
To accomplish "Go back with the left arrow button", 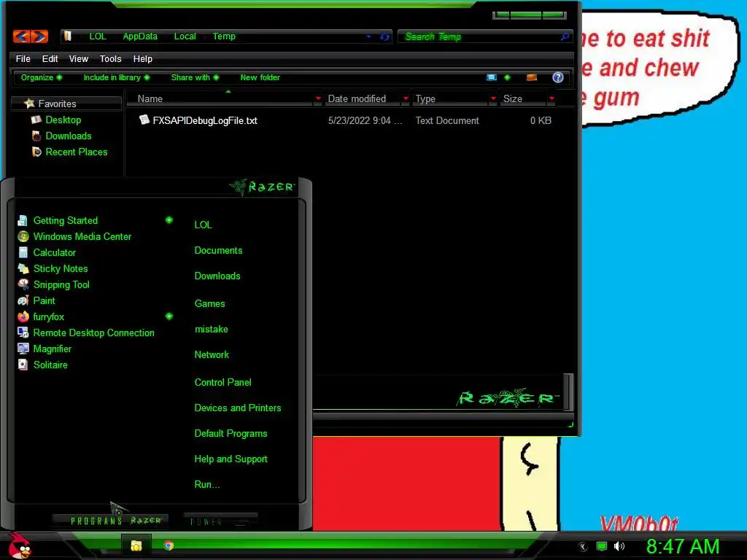I will click(21, 36).
